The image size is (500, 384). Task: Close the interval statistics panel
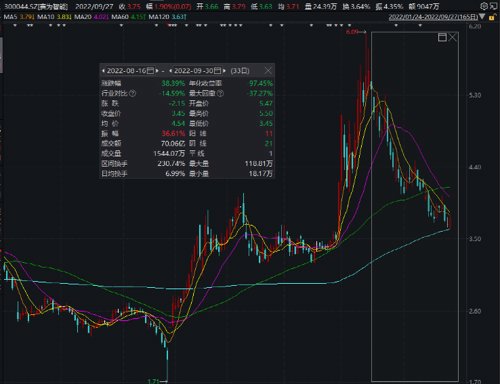point(268,70)
